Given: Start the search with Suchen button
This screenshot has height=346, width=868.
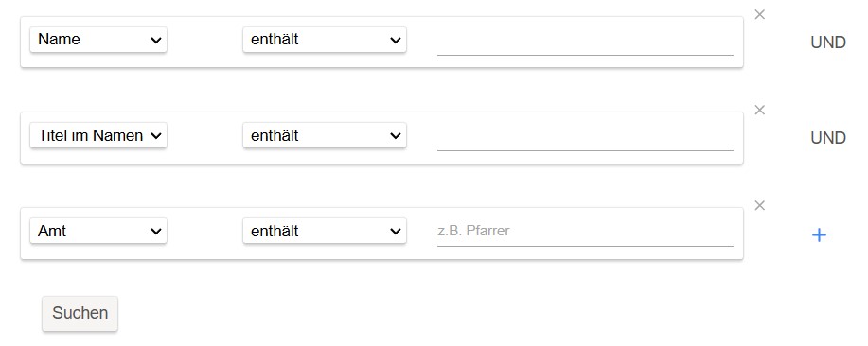Looking at the screenshot, I should pos(80,314).
